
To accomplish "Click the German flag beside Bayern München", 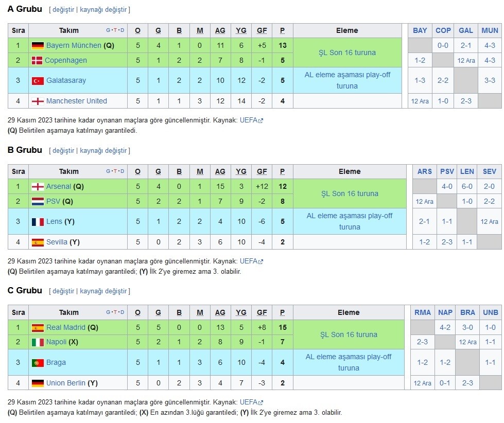I will pos(38,46).
